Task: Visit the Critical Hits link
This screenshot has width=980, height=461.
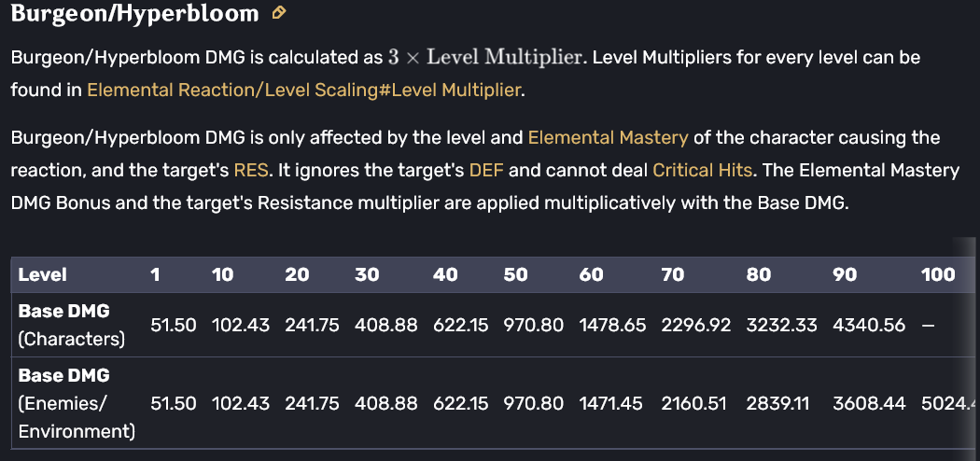Action: 706,171
